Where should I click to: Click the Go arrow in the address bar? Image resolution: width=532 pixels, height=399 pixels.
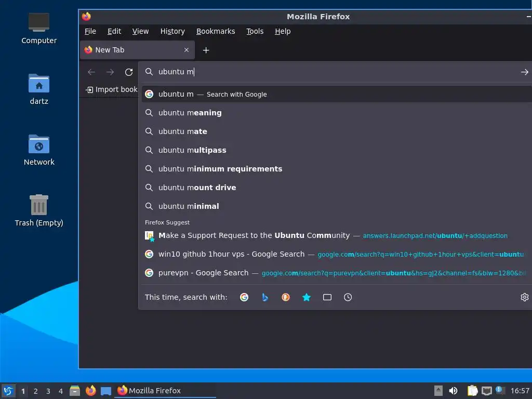coord(524,72)
